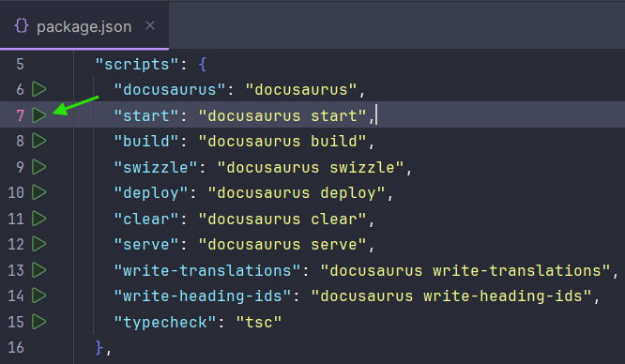Click the "scripts" key text
Viewport: 625px width, 364px height.
point(137,64)
